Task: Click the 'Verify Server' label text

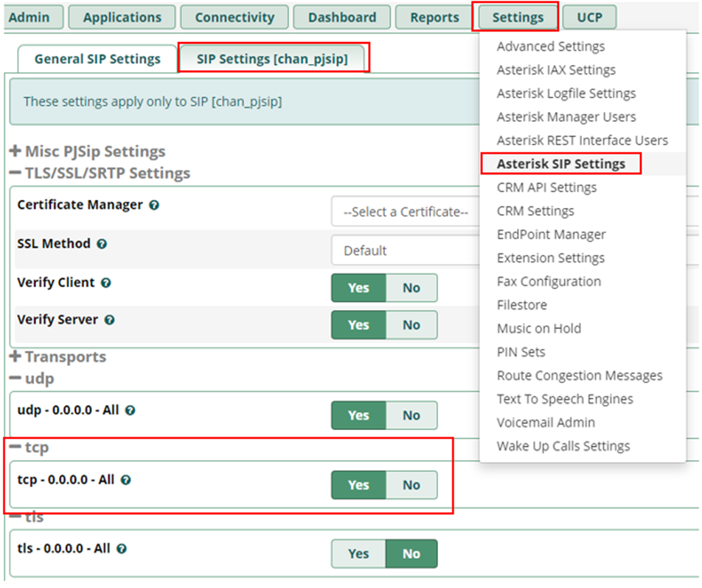Action: (x=58, y=319)
